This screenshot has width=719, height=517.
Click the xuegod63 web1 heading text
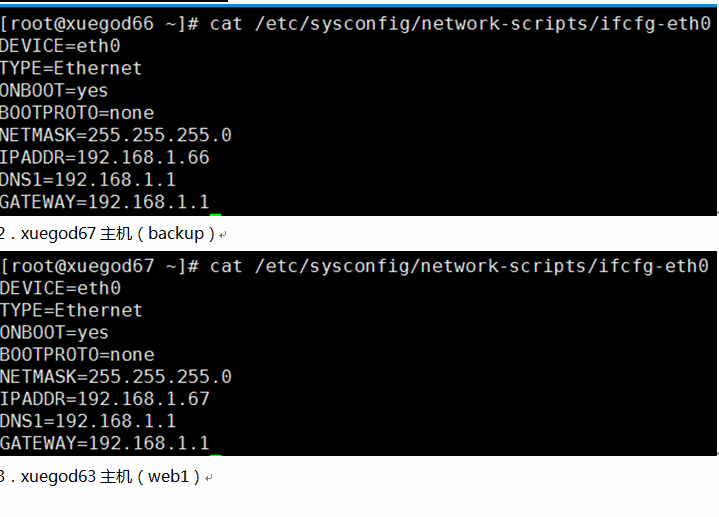pyautogui.click(x=100, y=477)
